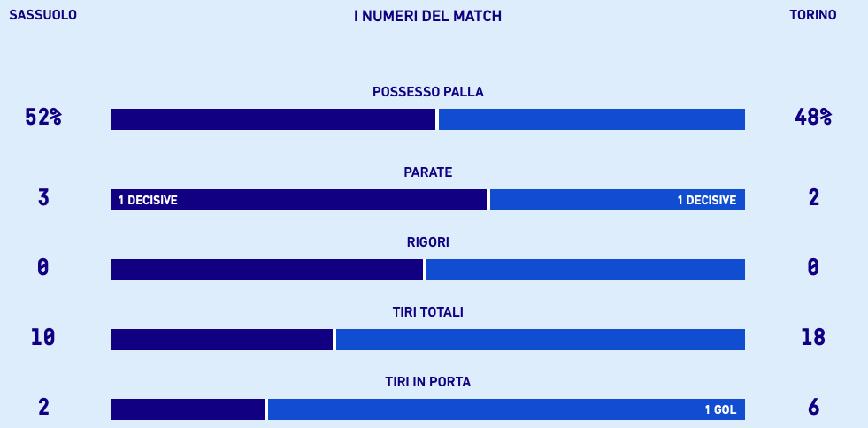Click Torino's light-blue possession bar segment
Screen dimensions: 868x428
tap(591, 119)
